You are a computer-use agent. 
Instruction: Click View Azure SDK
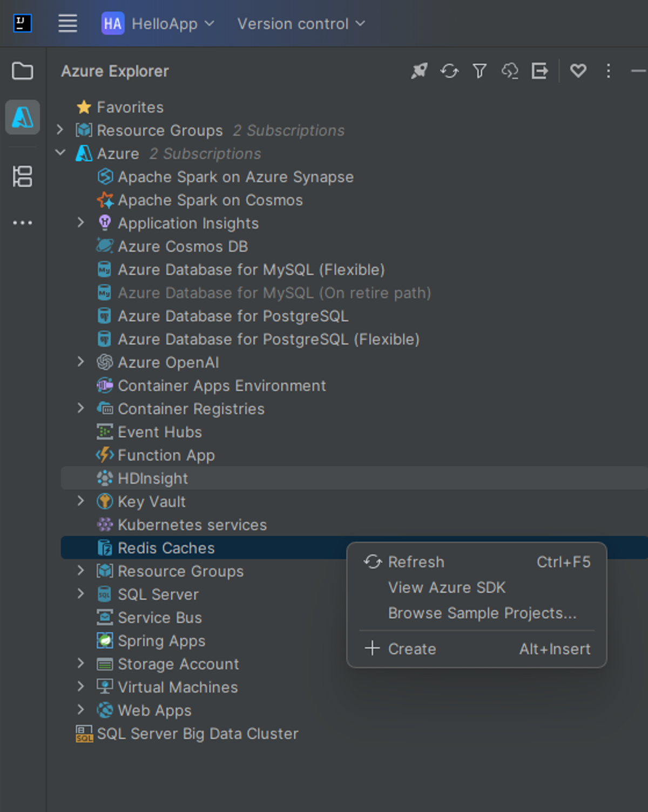tap(446, 587)
